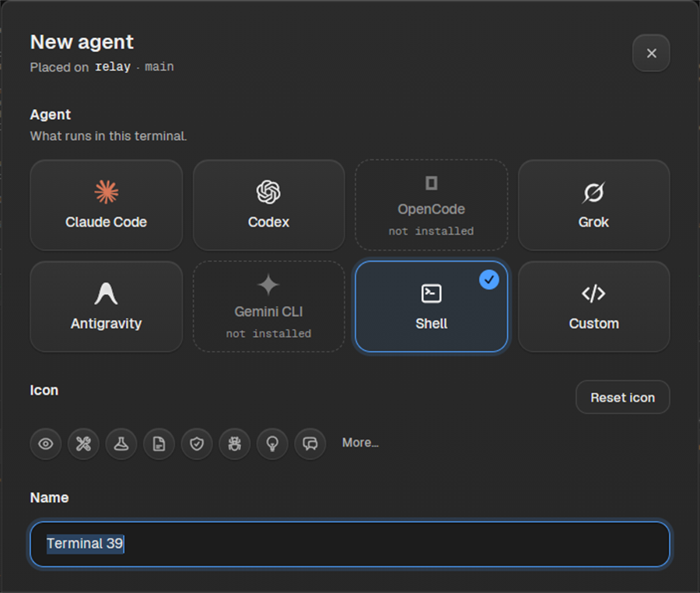Click the "relay" placement name

pyautogui.click(x=113, y=67)
